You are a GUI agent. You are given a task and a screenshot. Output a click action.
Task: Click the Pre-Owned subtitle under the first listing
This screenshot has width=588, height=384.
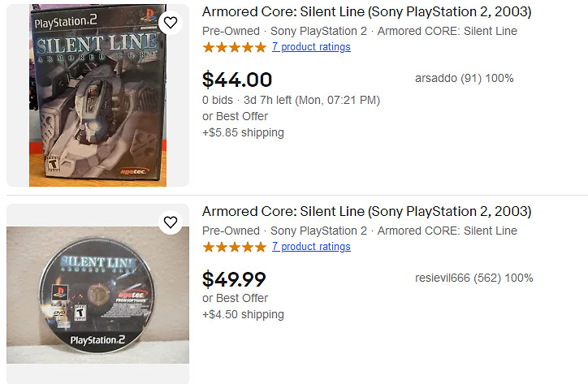pyautogui.click(x=231, y=31)
